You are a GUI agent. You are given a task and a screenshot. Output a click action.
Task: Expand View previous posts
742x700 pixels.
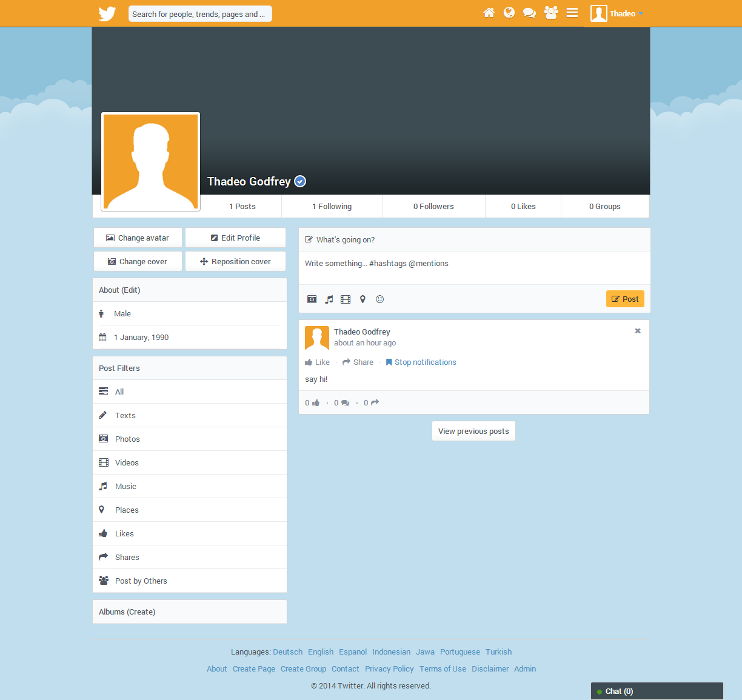click(473, 432)
